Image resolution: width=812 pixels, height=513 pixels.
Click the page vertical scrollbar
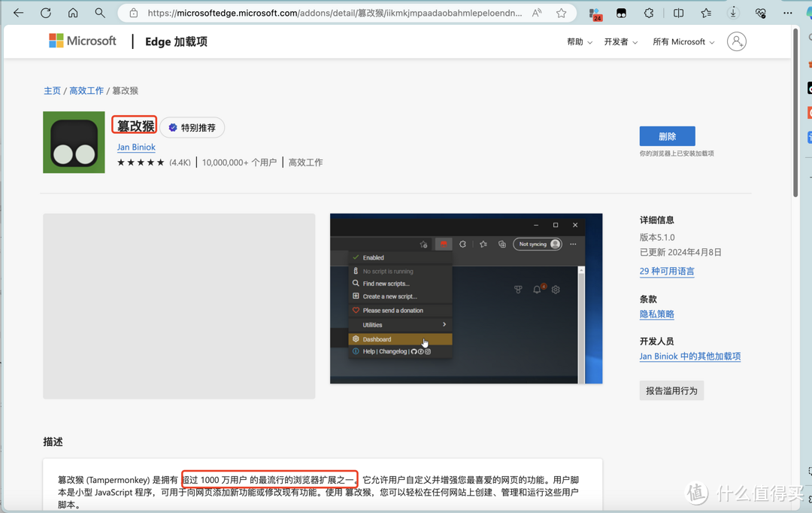tap(796, 112)
